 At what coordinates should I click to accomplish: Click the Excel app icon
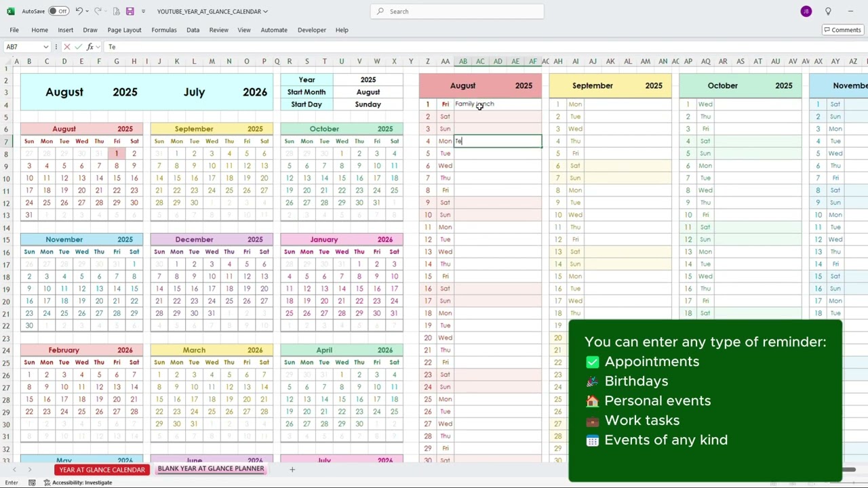[x=10, y=12]
